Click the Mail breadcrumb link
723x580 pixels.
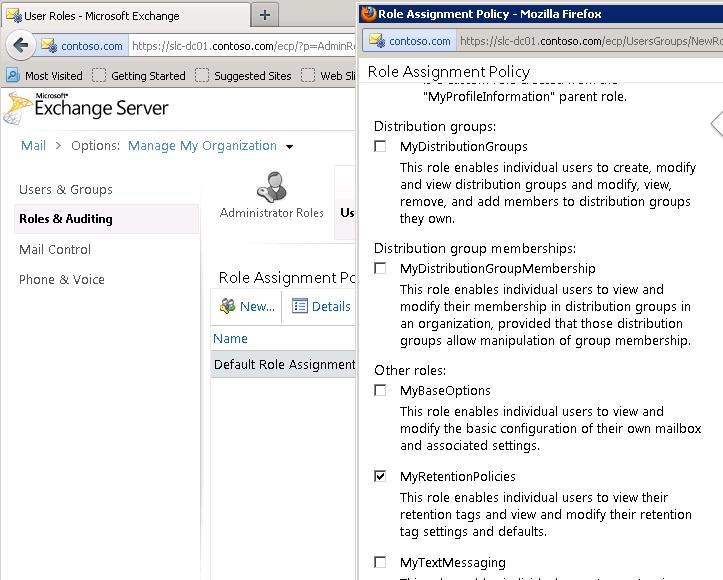(33, 146)
